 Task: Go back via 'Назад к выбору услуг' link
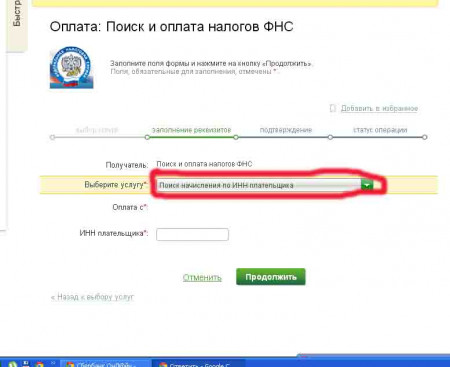[x=92, y=297]
